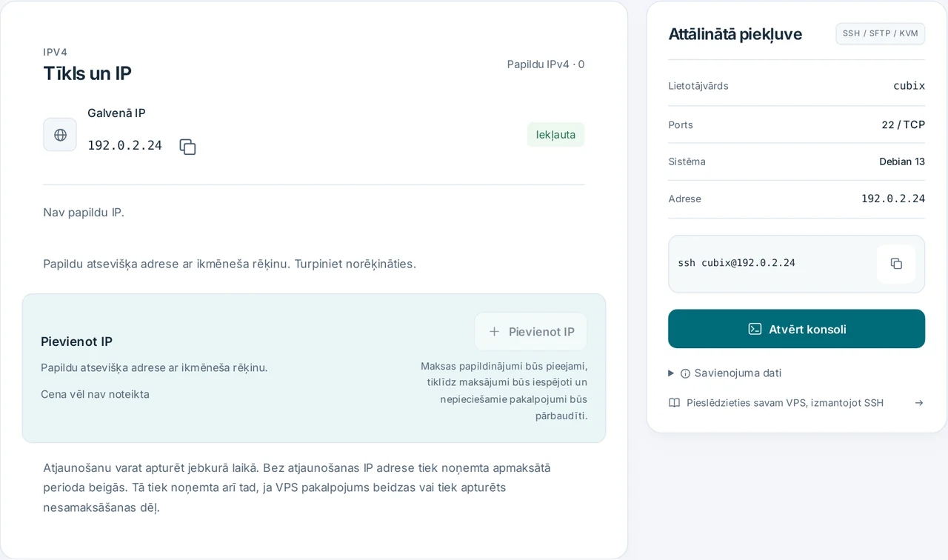Click the Tīkls un IP heading

pyautogui.click(x=87, y=73)
